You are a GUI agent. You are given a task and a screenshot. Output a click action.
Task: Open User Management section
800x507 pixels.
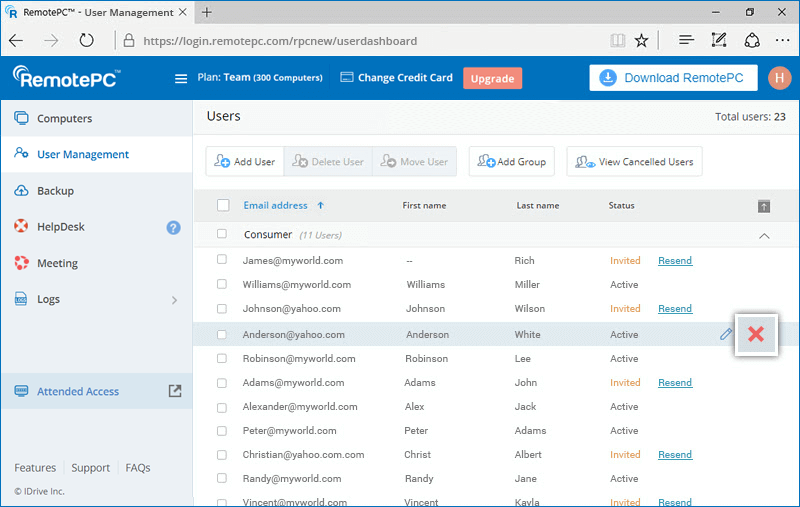pos(96,154)
